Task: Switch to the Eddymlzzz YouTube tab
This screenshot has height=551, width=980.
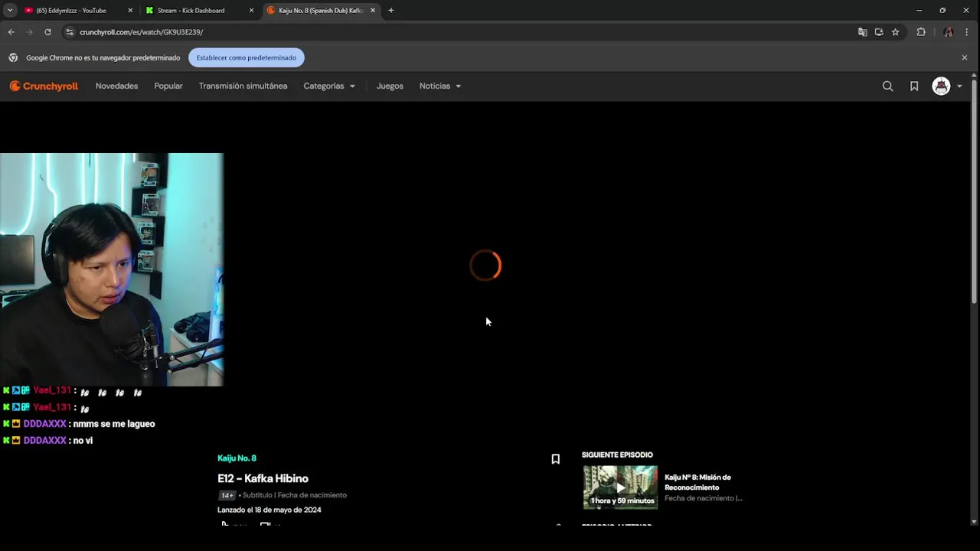Action: click(71, 11)
